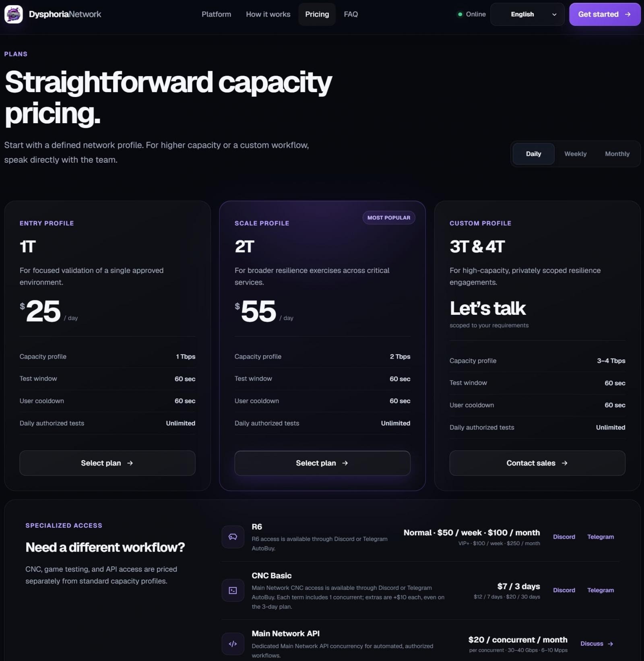Click the arrow beside Discuss
Screen dimensions: 644x661
click(x=610, y=644)
